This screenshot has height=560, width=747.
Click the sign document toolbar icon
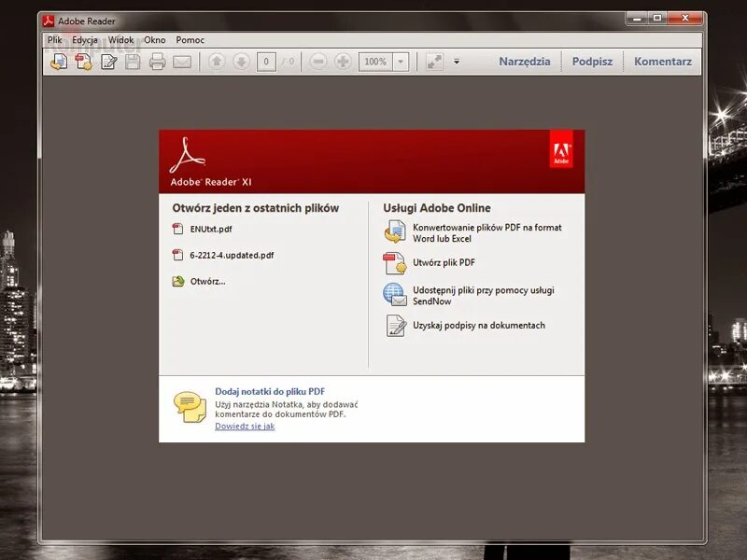tap(108, 62)
